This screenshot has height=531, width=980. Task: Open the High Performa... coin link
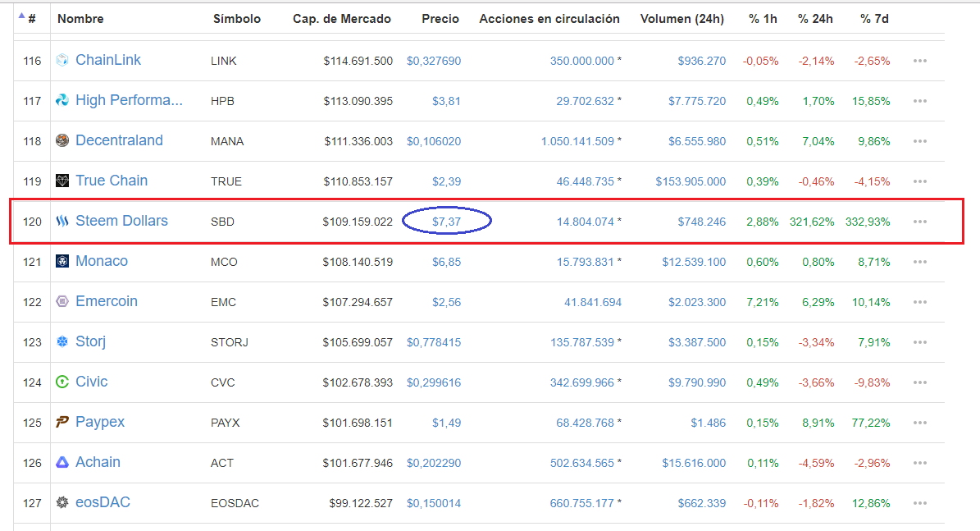(x=129, y=100)
